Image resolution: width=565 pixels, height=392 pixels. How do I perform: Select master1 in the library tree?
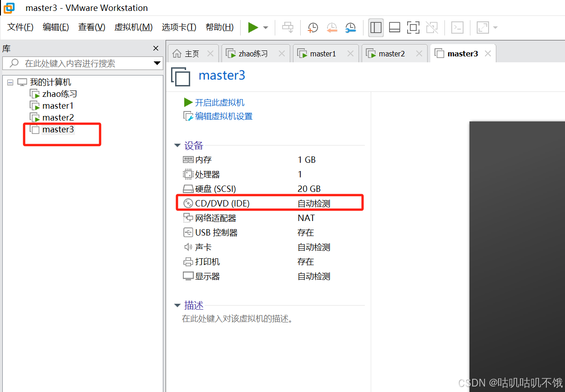(x=58, y=106)
